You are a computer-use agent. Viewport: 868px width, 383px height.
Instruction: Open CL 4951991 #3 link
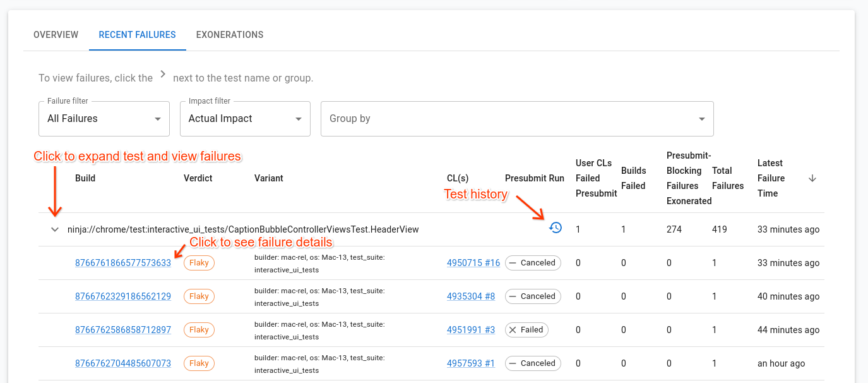point(470,330)
